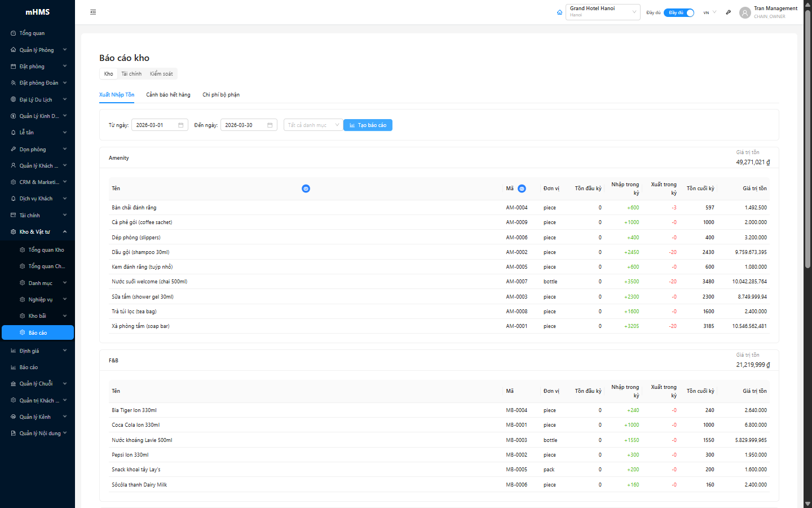Click the Tạo báo cáo button
This screenshot has height=508, width=812.
(x=368, y=125)
